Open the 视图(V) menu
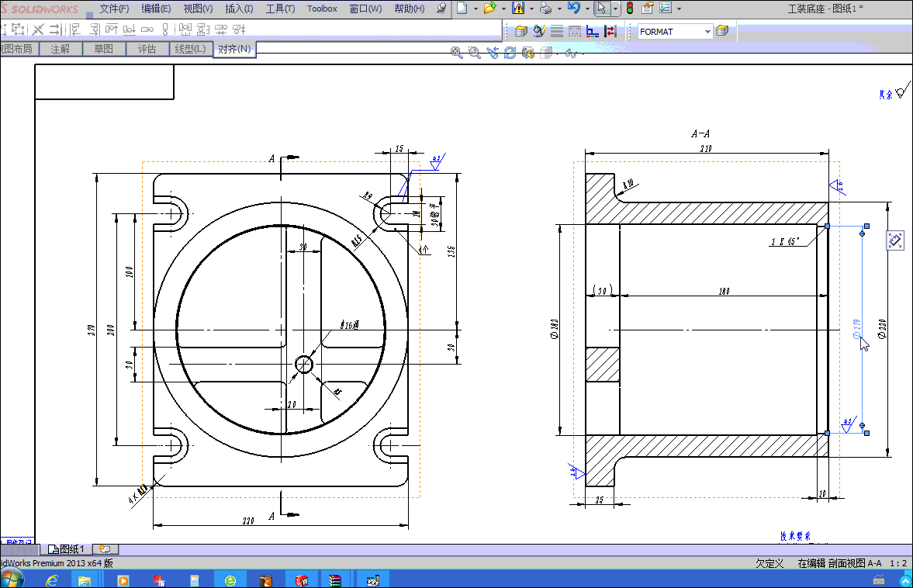913x588 pixels. [198, 9]
